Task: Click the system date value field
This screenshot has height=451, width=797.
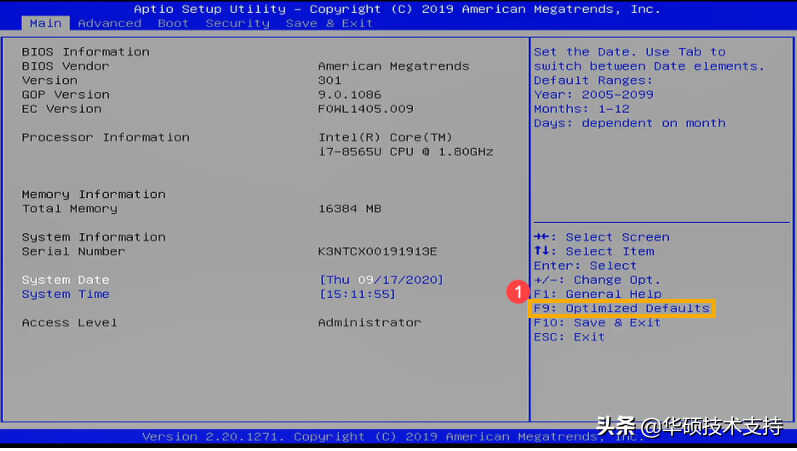Action: point(381,280)
